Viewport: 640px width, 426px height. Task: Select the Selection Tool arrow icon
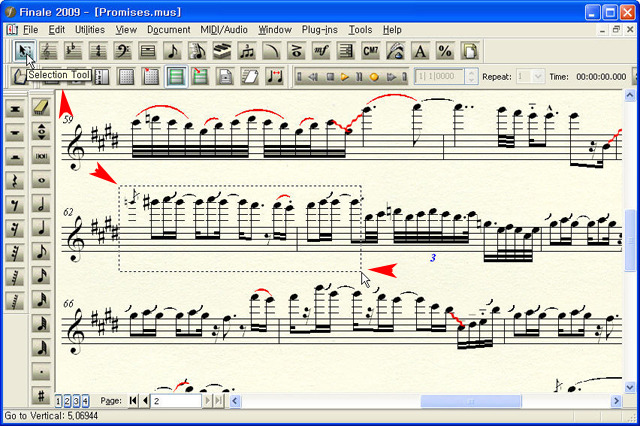pos(24,51)
